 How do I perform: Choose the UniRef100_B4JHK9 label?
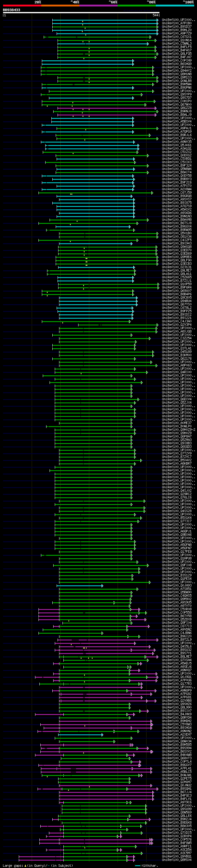pos(177,714)
